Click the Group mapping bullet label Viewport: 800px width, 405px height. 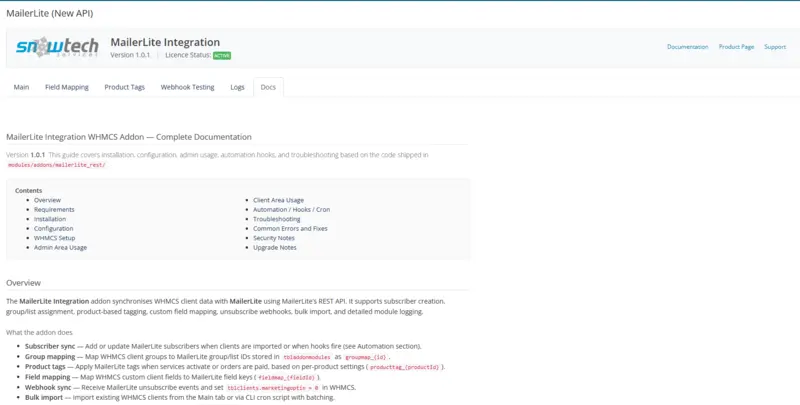pyautogui.click(x=50, y=357)
